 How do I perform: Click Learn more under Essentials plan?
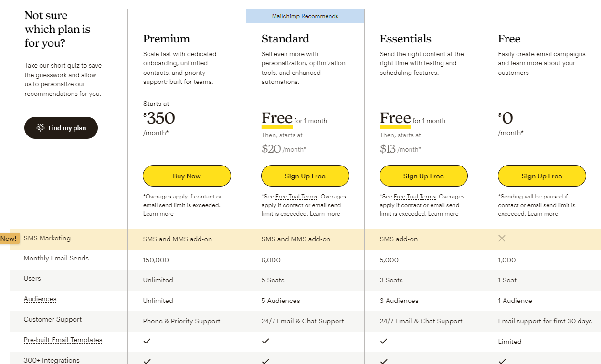[443, 214]
